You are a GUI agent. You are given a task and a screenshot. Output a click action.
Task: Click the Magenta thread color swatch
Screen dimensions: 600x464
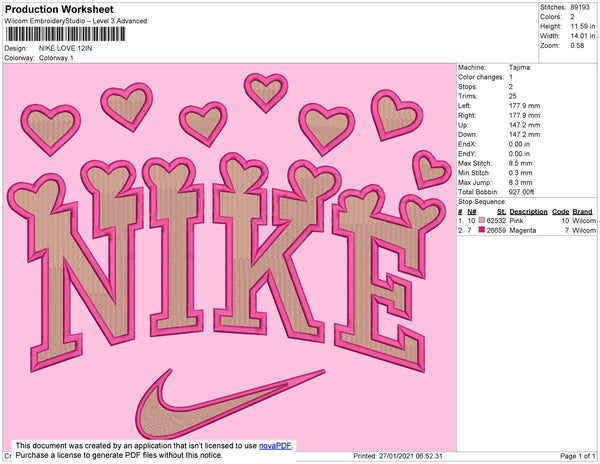coord(481,230)
